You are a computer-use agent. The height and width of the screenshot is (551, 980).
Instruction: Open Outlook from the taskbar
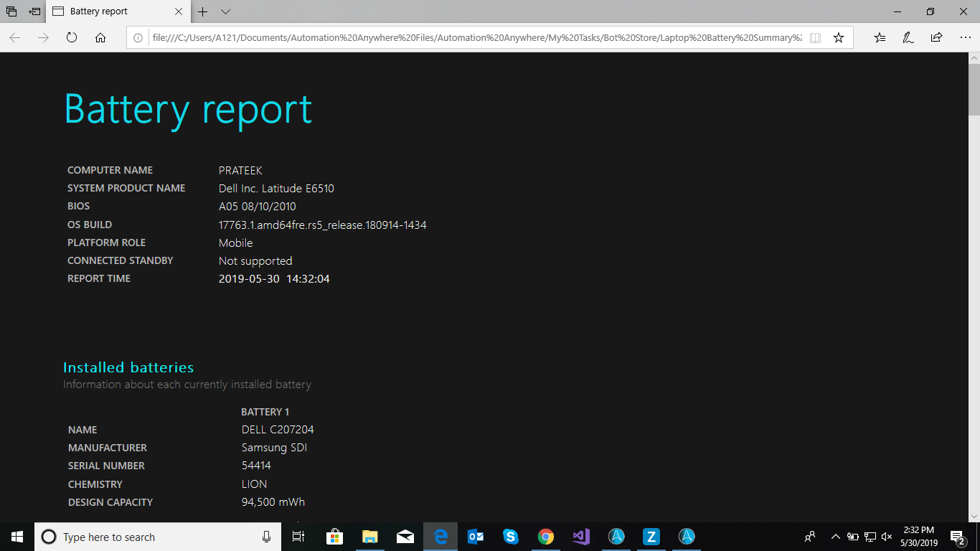(x=475, y=537)
